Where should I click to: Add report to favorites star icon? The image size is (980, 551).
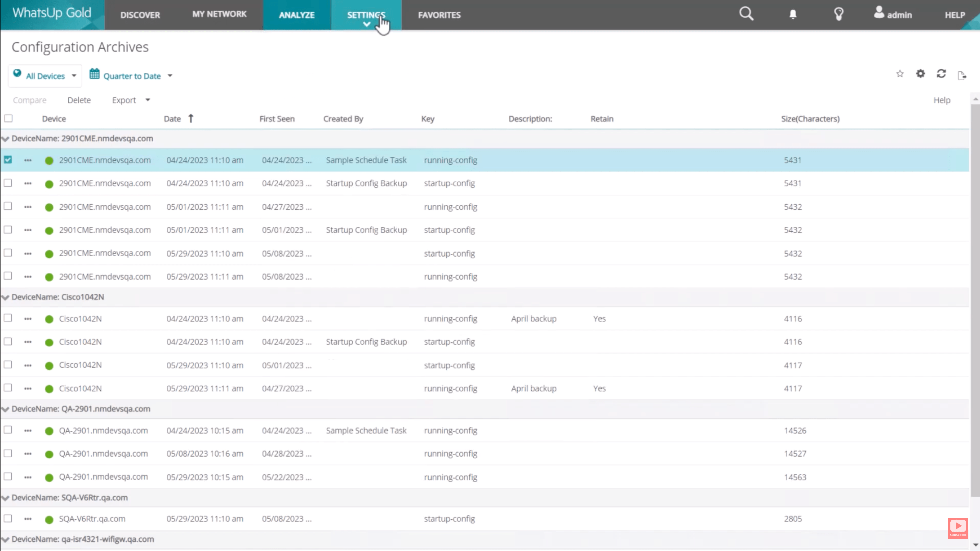pos(900,74)
